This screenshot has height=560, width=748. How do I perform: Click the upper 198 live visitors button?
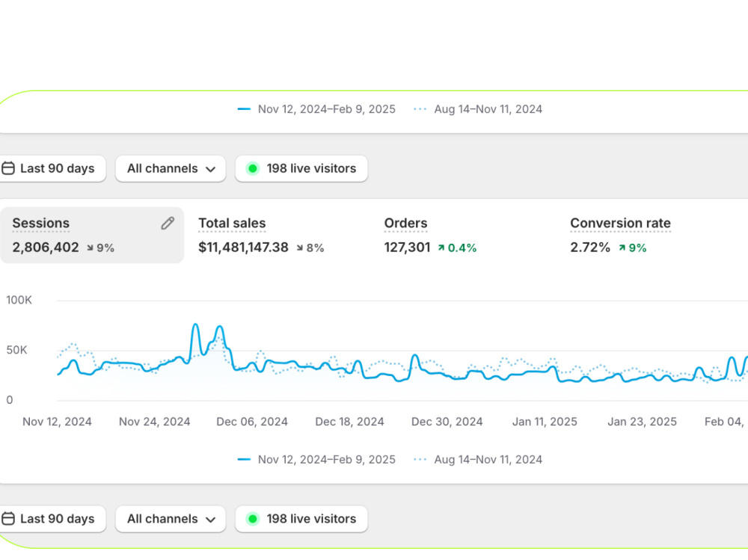[301, 168]
